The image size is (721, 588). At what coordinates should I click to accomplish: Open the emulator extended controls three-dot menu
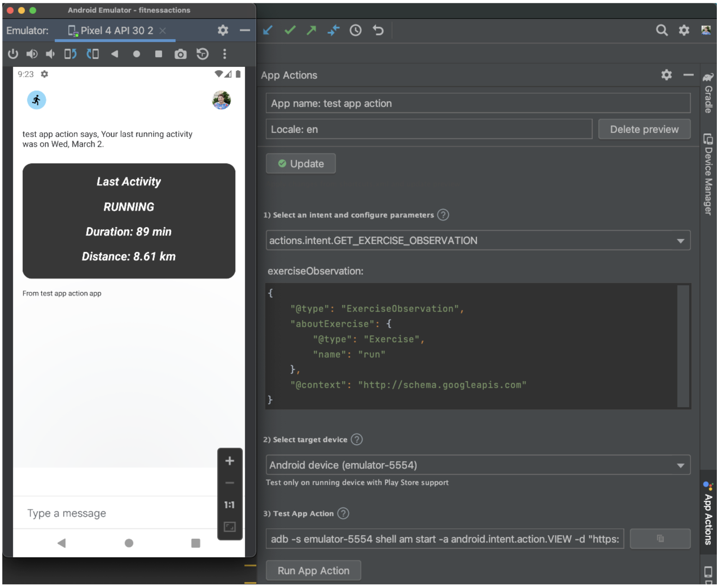[225, 54]
